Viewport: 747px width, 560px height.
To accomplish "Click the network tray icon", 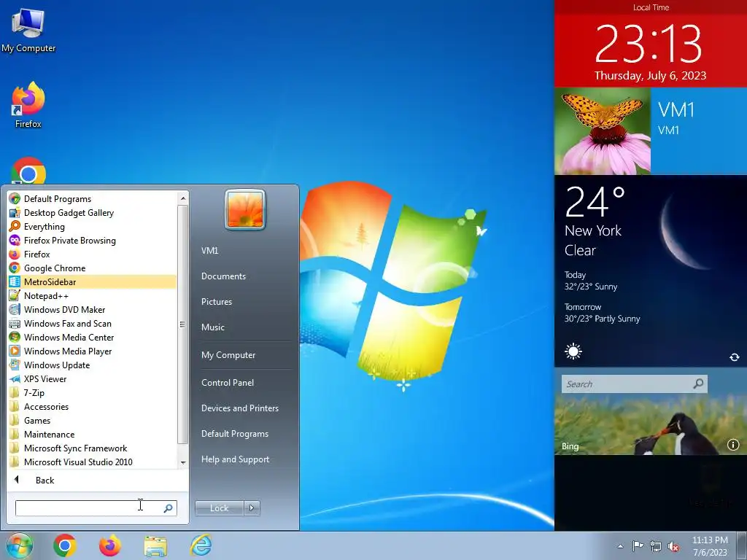I will 656,546.
